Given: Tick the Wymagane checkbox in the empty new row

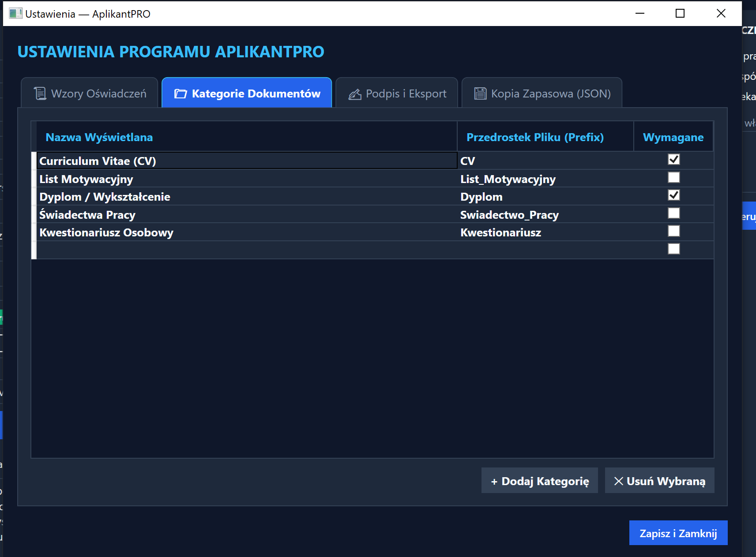Looking at the screenshot, I should click(x=674, y=249).
